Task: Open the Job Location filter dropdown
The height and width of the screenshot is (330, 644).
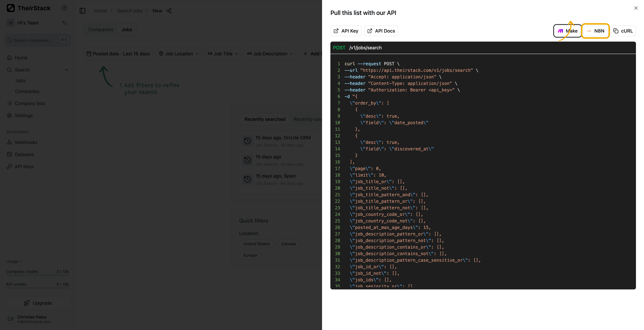Action: pos(179,54)
